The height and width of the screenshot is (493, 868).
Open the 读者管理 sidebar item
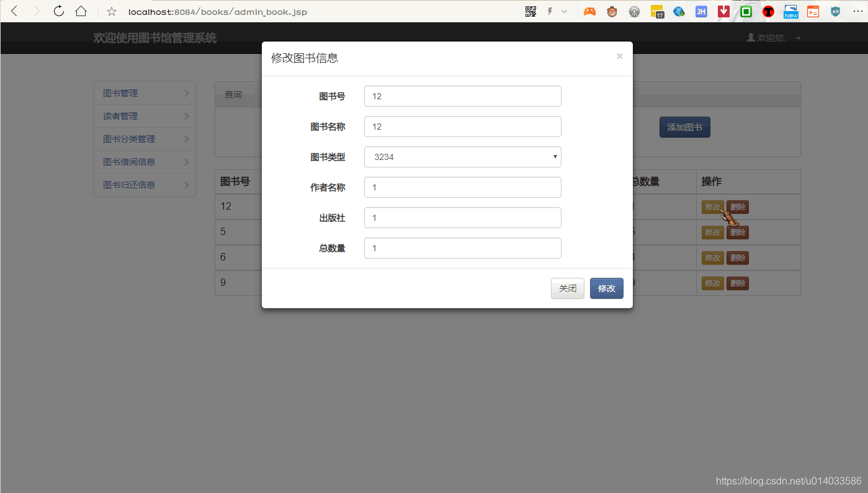(145, 116)
